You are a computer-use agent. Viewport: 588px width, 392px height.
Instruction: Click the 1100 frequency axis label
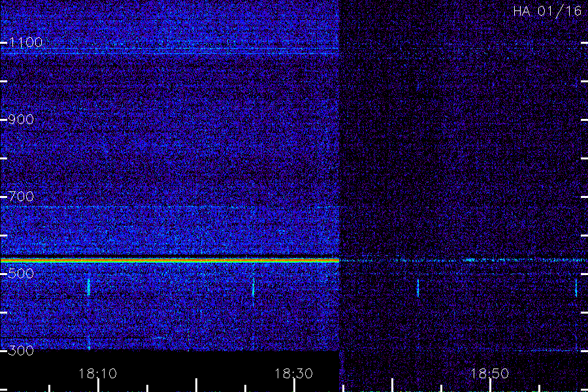26,42
